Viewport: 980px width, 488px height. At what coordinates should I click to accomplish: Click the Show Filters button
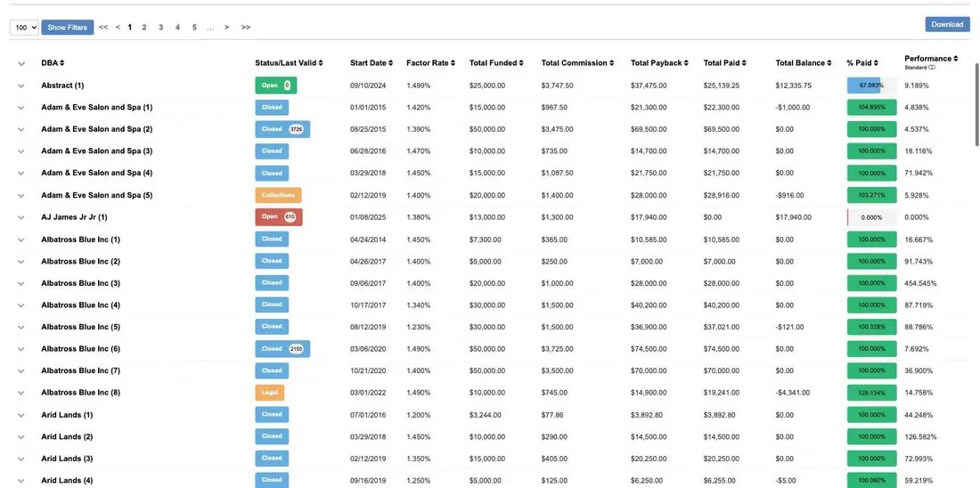[x=68, y=27]
